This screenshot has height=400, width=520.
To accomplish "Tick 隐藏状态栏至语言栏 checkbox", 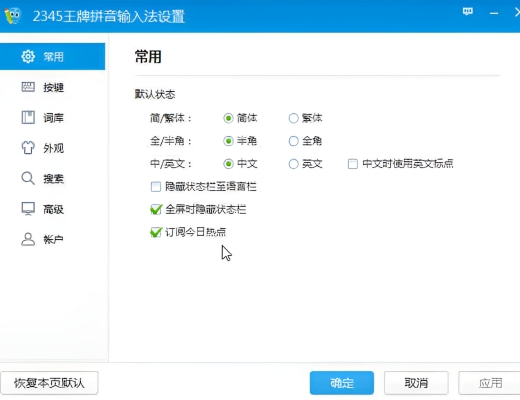I will pos(156,187).
